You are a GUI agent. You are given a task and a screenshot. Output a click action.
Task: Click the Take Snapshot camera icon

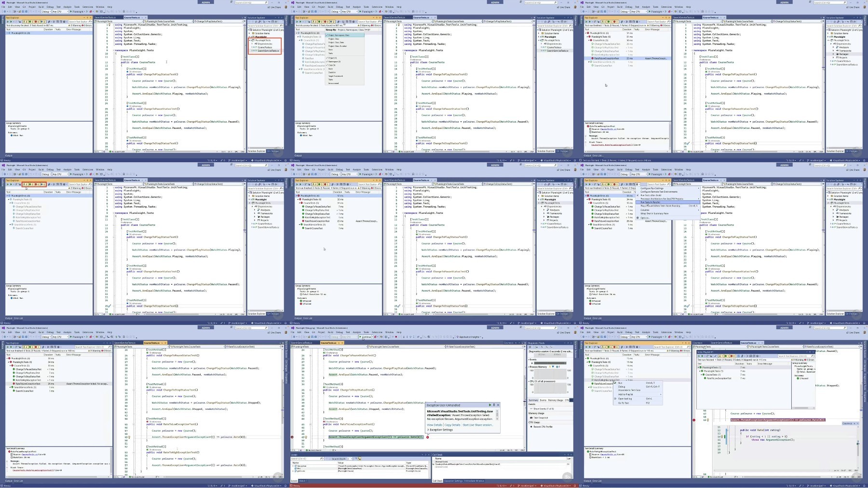tap(531, 418)
